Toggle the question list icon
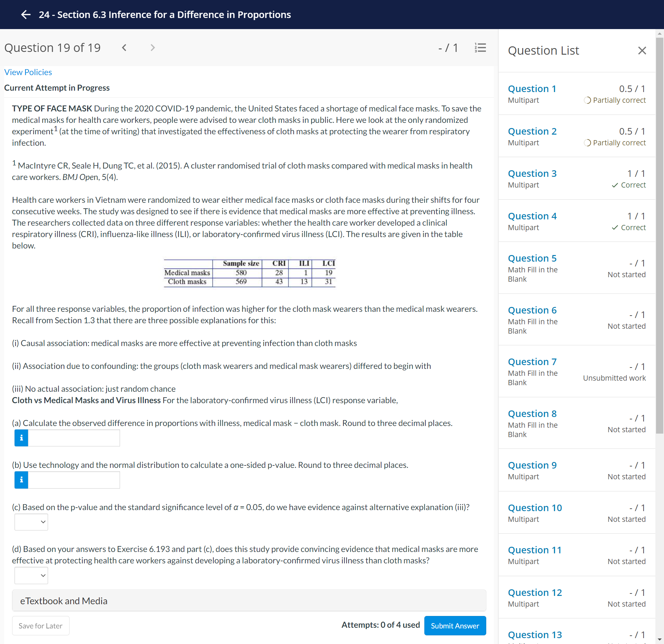664x644 pixels. pos(480,48)
